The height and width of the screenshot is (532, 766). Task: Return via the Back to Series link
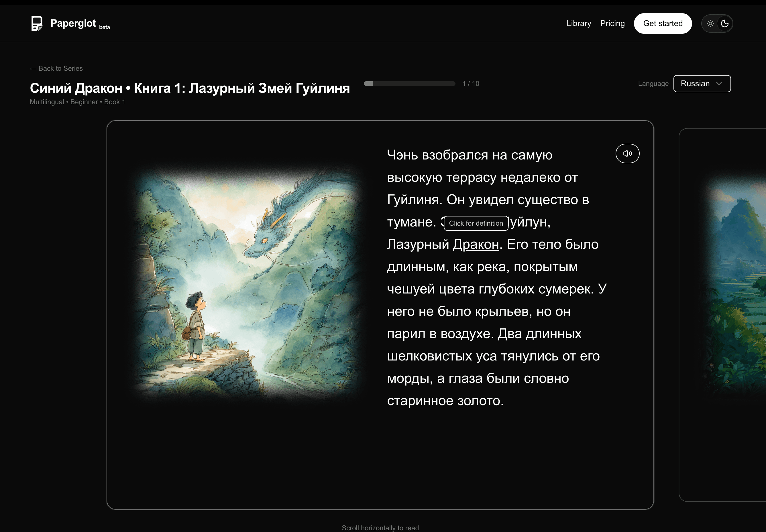click(56, 68)
